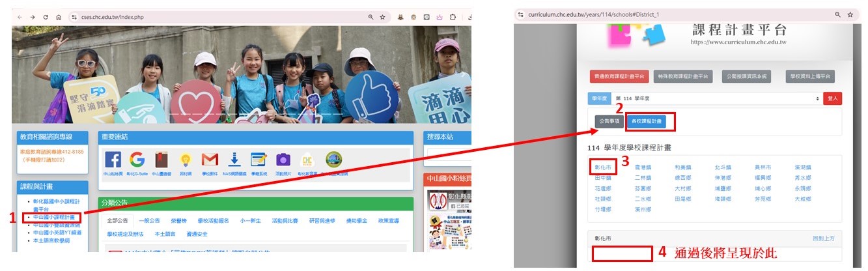
Task: Select the 資通安全 tab
Action: [x=197, y=234]
